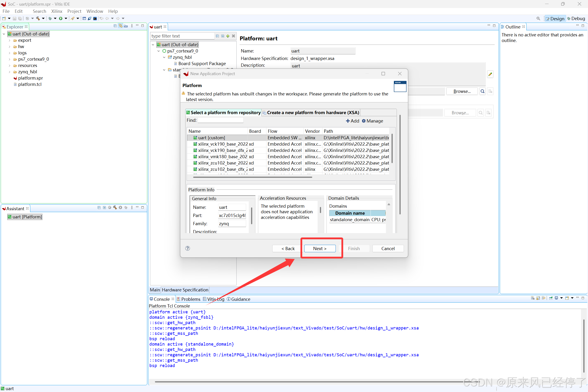Open the Run button dropdown arrow
Viewport: 588px width, 392px height.
click(x=66, y=18)
